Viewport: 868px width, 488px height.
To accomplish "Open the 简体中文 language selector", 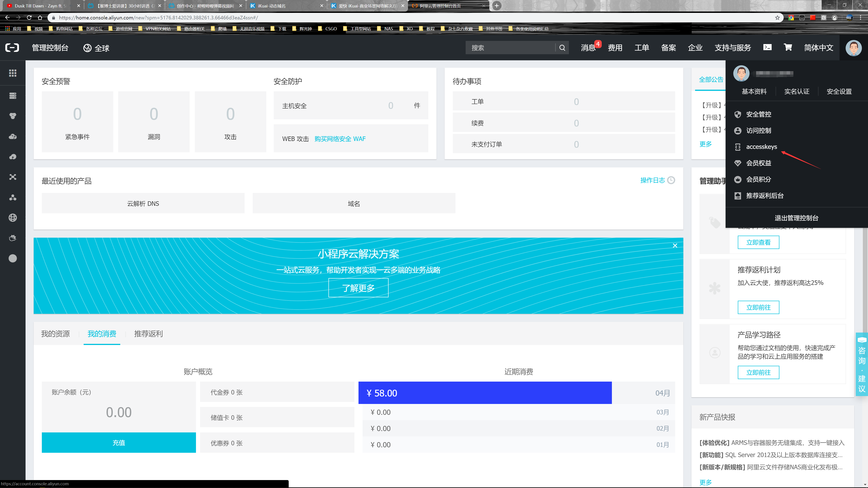I will point(819,48).
